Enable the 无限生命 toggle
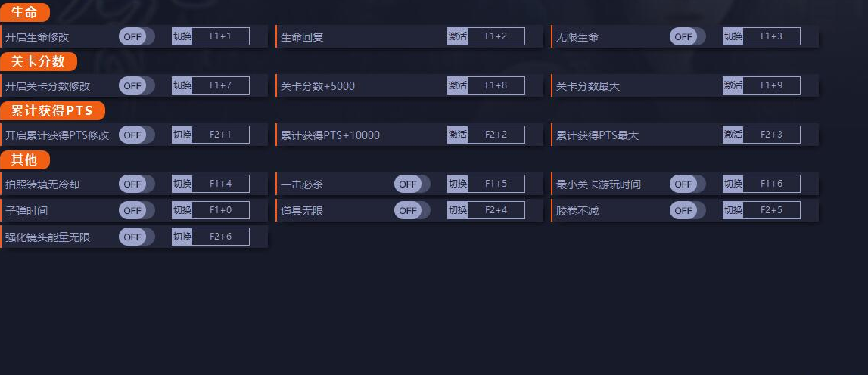 pos(687,36)
